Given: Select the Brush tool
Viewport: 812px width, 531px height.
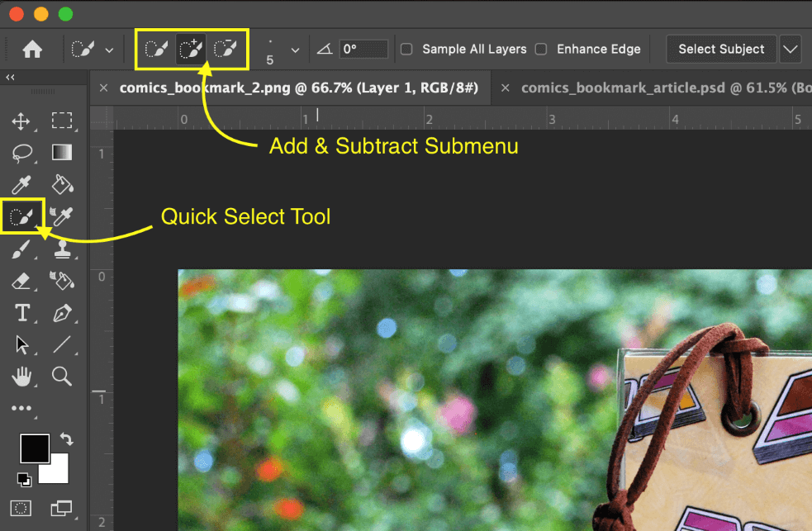Looking at the screenshot, I should tap(21, 249).
